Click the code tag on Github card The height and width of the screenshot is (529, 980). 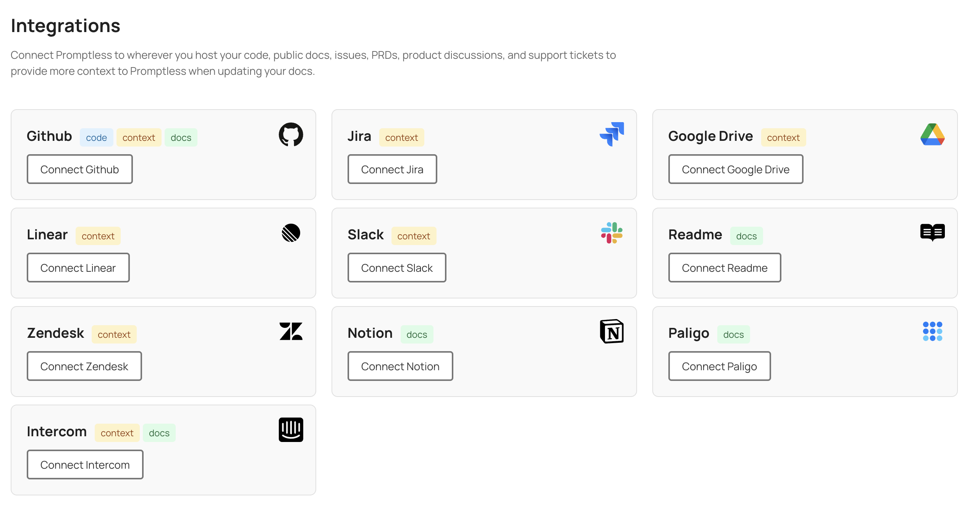(96, 137)
